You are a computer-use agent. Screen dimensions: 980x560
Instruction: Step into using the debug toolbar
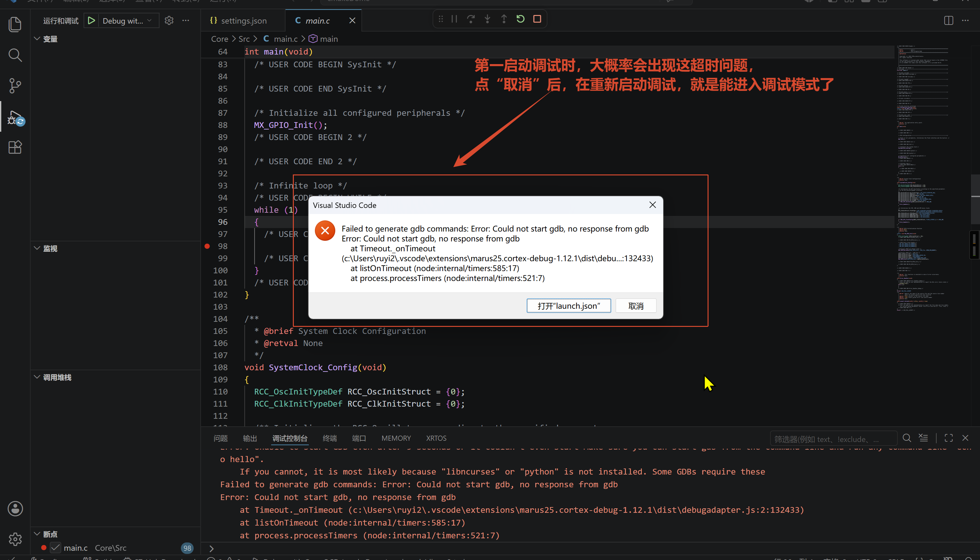pos(487,19)
